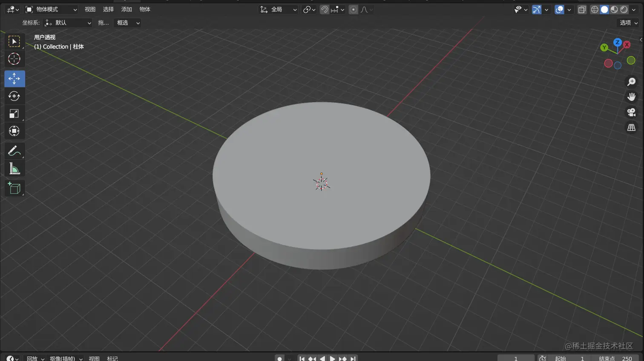This screenshot has height=361, width=644.
Task: Click the red X axis on navigation gizmo
Action: 627,44
